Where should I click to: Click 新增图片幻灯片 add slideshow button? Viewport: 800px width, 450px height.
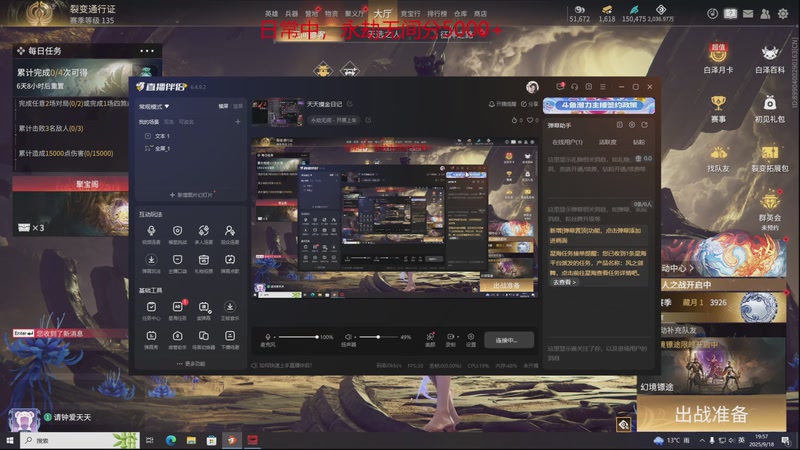(191, 195)
